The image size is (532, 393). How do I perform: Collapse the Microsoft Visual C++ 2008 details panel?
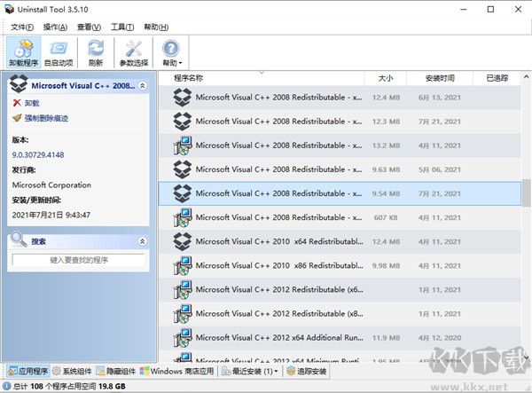click(143, 85)
